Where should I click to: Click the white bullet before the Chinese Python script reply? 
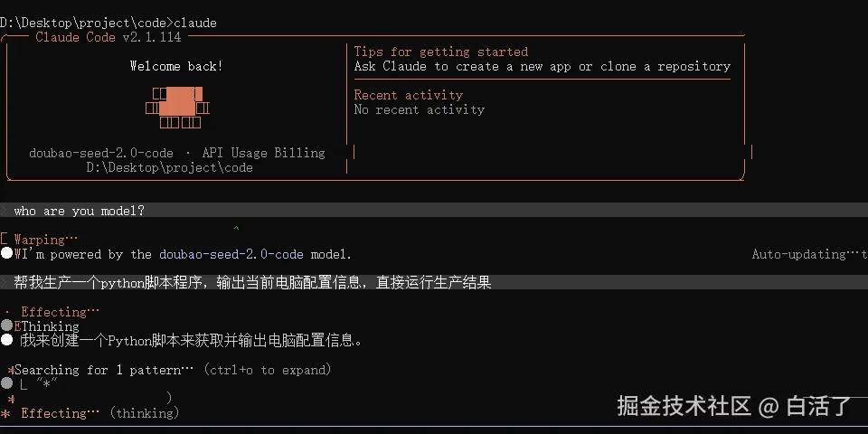pos(7,340)
